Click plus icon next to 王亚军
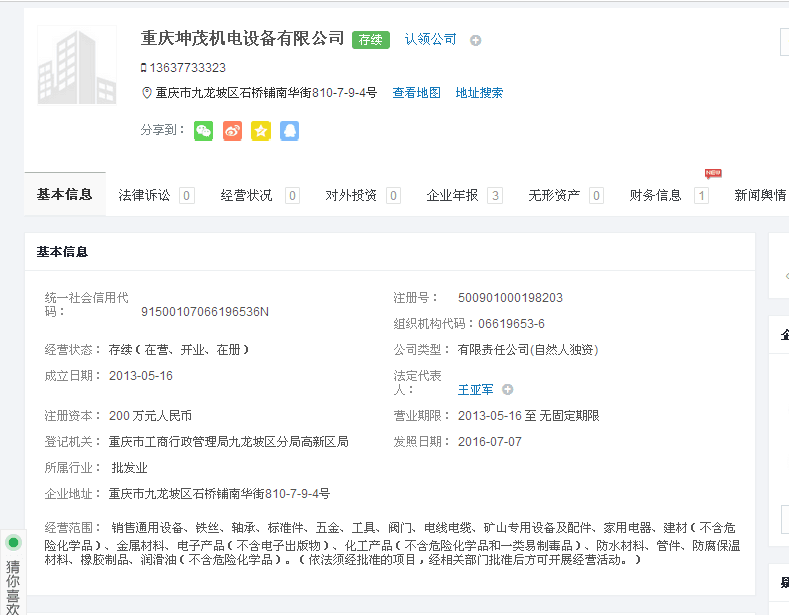The image size is (789, 615). click(x=508, y=389)
